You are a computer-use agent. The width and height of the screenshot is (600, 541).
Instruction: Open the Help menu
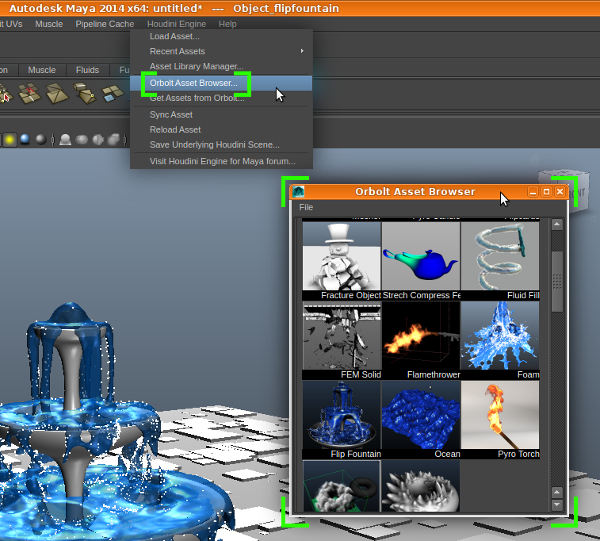coord(227,24)
